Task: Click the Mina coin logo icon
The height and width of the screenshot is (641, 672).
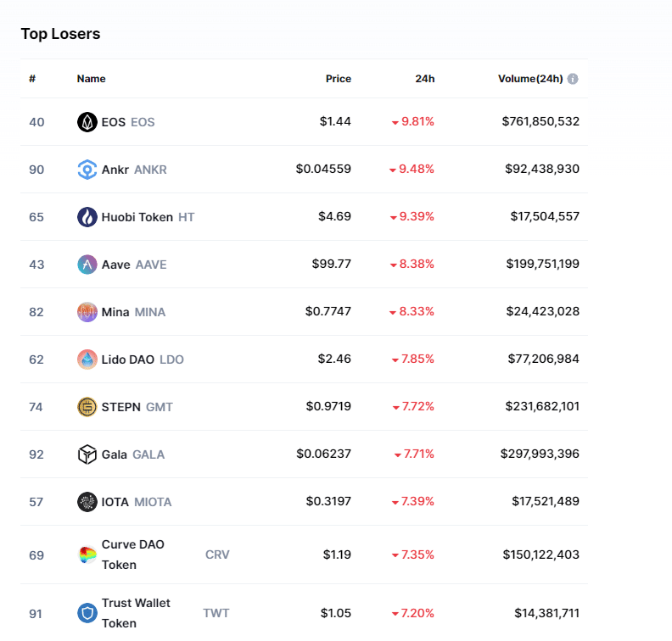Action: [87, 312]
